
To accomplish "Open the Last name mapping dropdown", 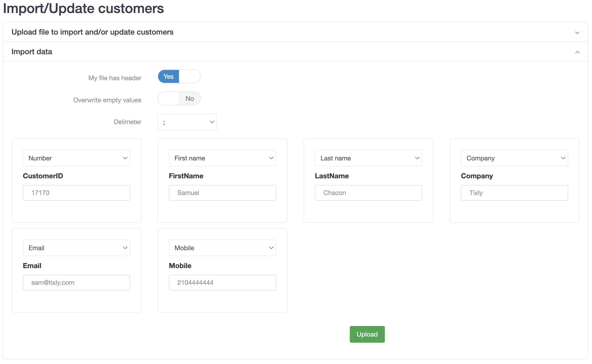I will [368, 158].
